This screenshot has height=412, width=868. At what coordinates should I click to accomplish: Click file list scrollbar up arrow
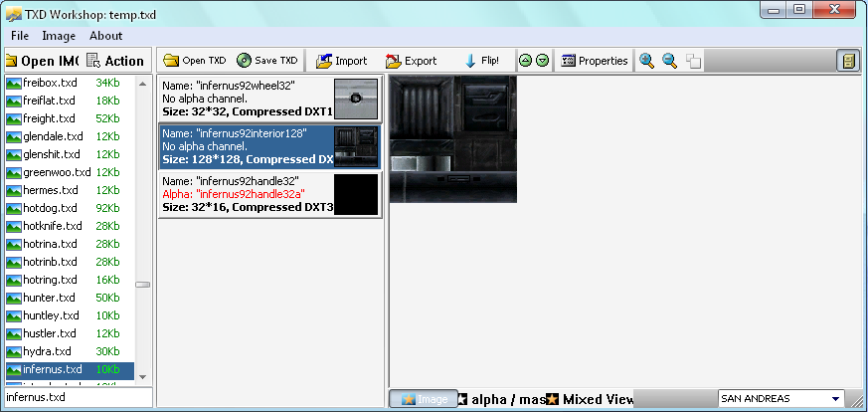tap(143, 84)
